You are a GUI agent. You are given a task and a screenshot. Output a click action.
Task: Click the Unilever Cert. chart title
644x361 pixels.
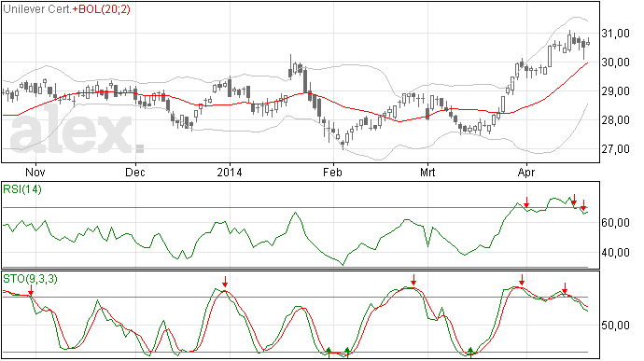[x=37, y=9]
